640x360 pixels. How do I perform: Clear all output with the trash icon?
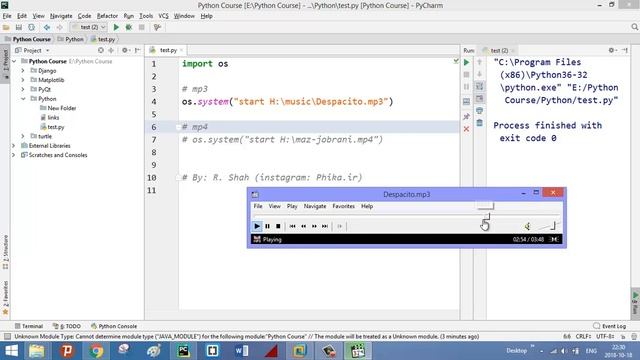[x=480, y=122]
